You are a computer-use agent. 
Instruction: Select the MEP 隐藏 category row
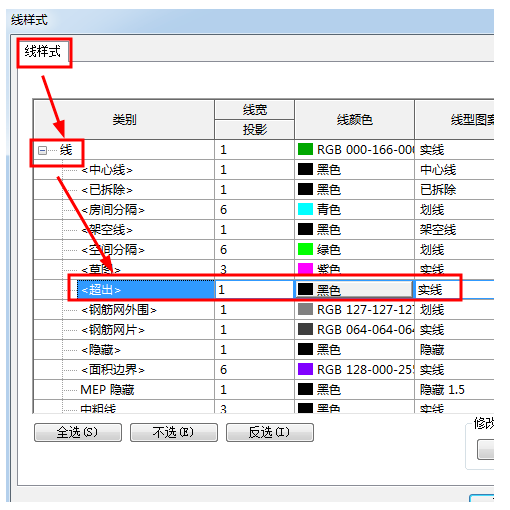click(x=107, y=390)
